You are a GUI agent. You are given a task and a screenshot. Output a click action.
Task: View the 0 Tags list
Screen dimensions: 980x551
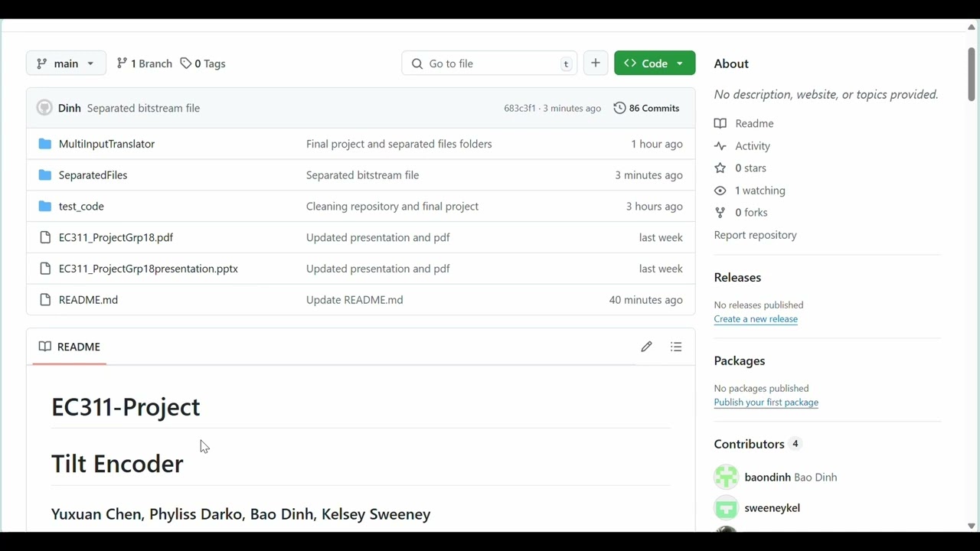[x=203, y=64]
